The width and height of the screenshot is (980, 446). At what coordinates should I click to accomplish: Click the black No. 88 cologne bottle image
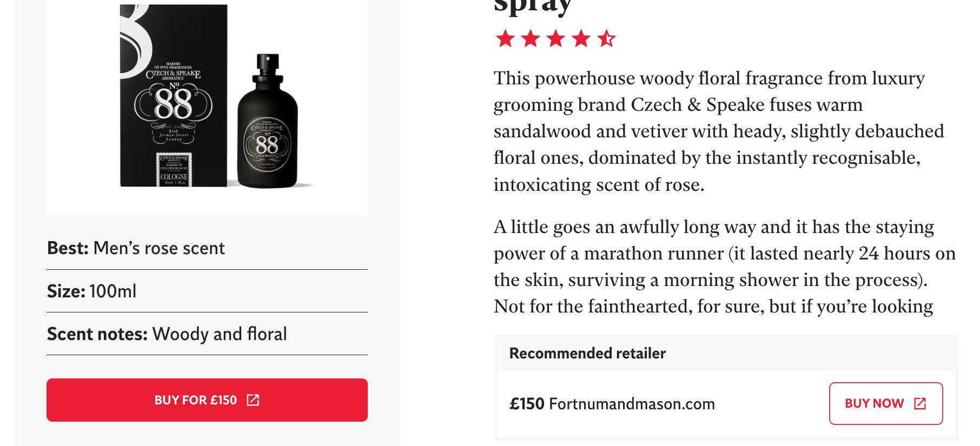[267, 124]
